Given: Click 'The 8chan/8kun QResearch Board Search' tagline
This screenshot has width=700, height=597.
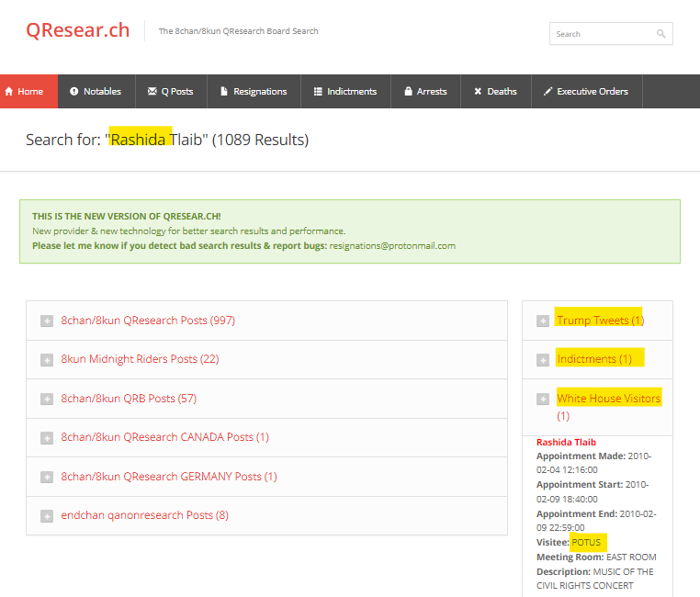Looking at the screenshot, I should click(x=239, y=31).
